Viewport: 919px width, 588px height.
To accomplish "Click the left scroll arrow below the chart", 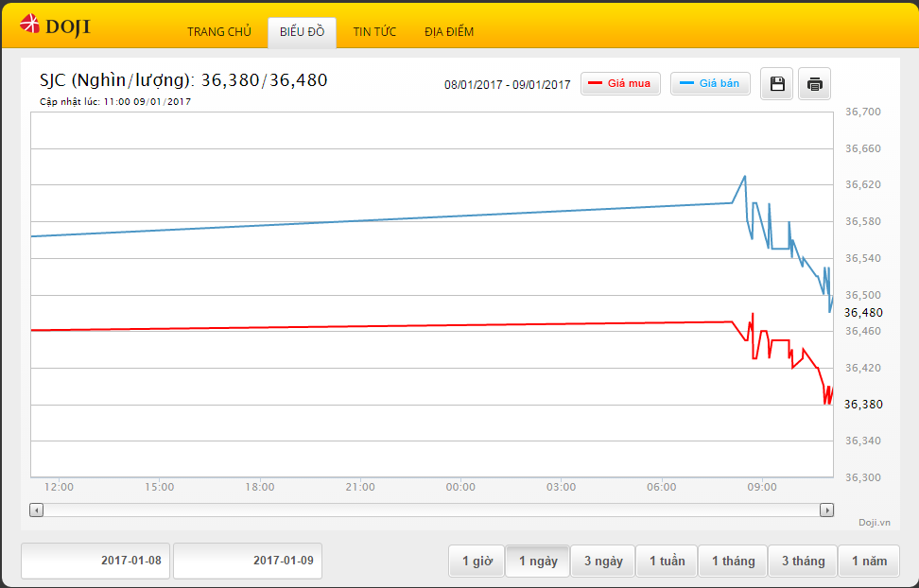I will (36, 510).
